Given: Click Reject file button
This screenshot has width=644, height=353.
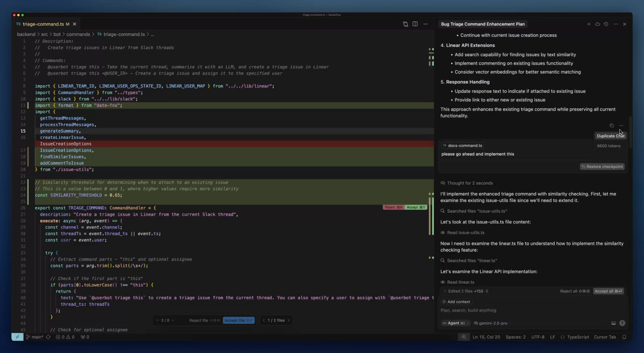Looking at the screenshot, I should click(x=204, y=320).
